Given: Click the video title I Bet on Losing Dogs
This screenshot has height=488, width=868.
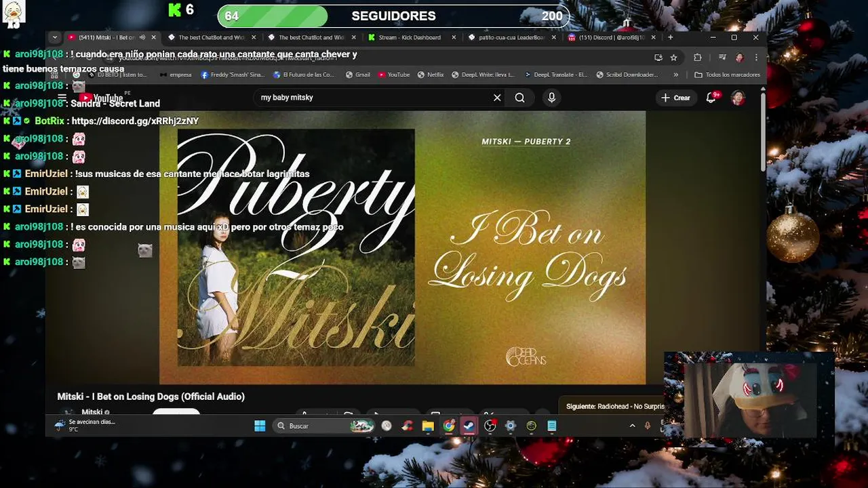Looking at the screenshot, I should click(x=151, y=396).
